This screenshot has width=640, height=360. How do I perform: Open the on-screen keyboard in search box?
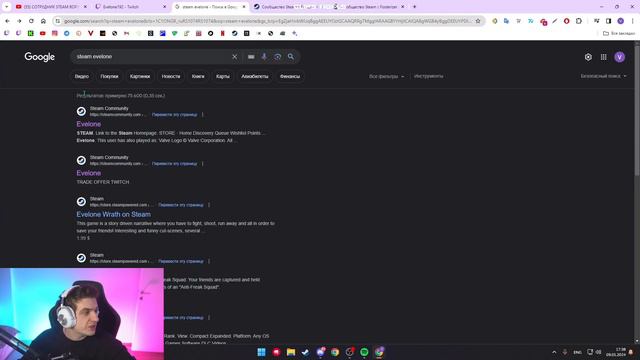pyautogui.click(x=251, y=57)
